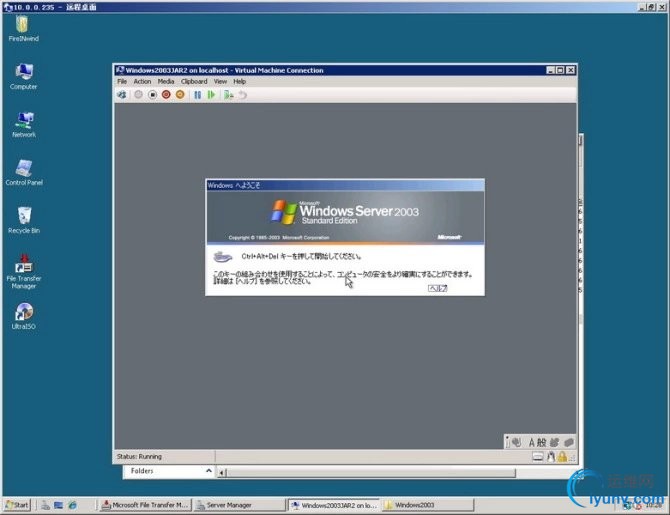Click the Status: Running text
This screenshot has height=515, width=670.
pos(139,456)
